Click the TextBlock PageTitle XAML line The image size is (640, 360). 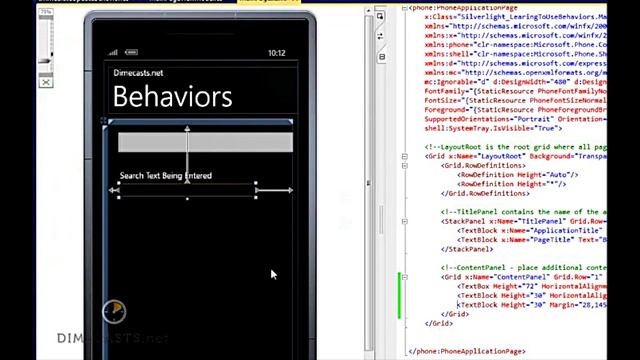[x=531, y=240]
